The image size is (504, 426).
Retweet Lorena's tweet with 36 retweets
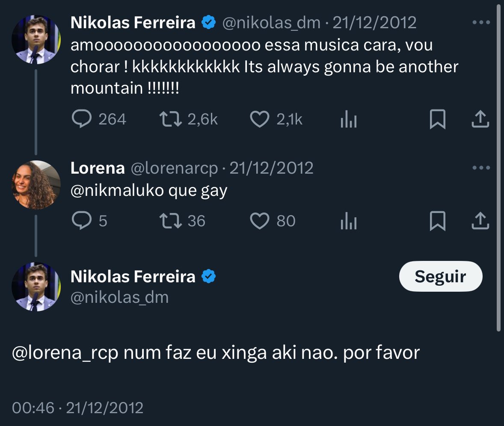click(171, 221)
